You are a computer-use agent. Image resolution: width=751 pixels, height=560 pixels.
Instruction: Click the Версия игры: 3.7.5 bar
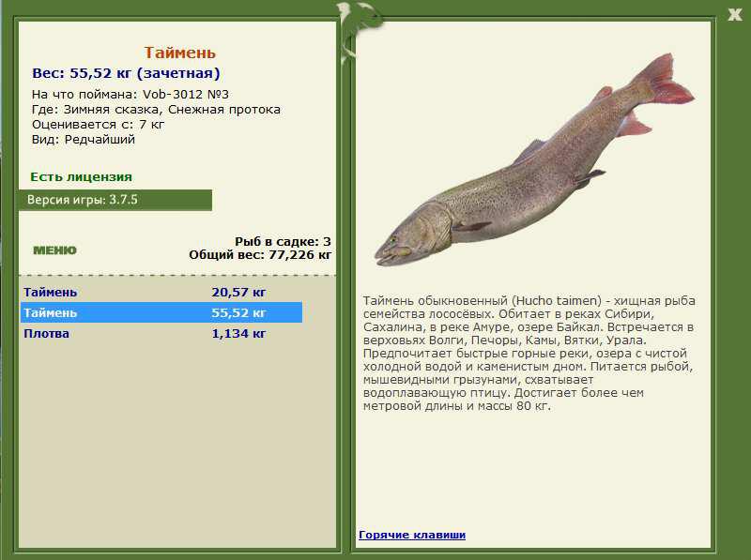[115, 200]
